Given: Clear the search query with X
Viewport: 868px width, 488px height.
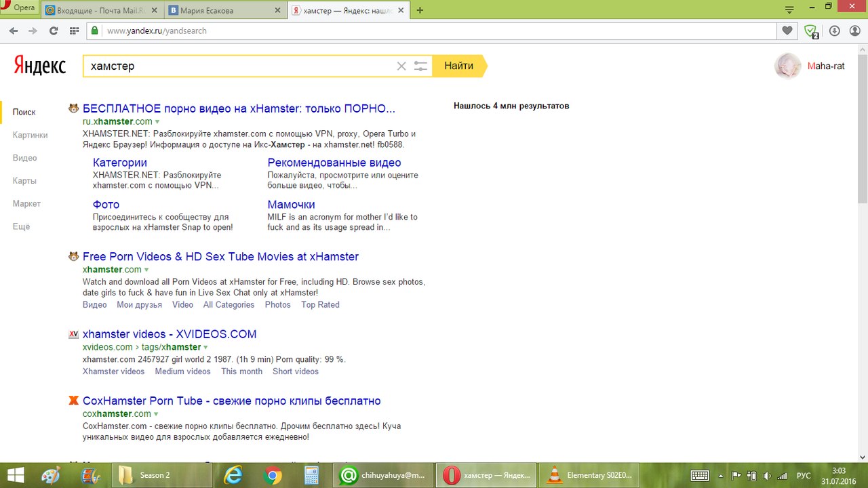Looking at the screenshot, I should [x=401, y=66].
